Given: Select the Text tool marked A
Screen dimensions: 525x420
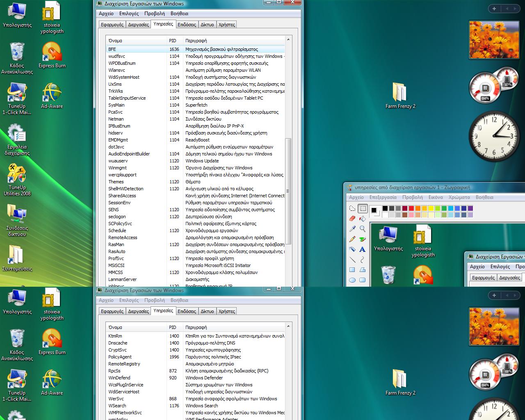Looking at the screenshot, I should pos(363,249).
